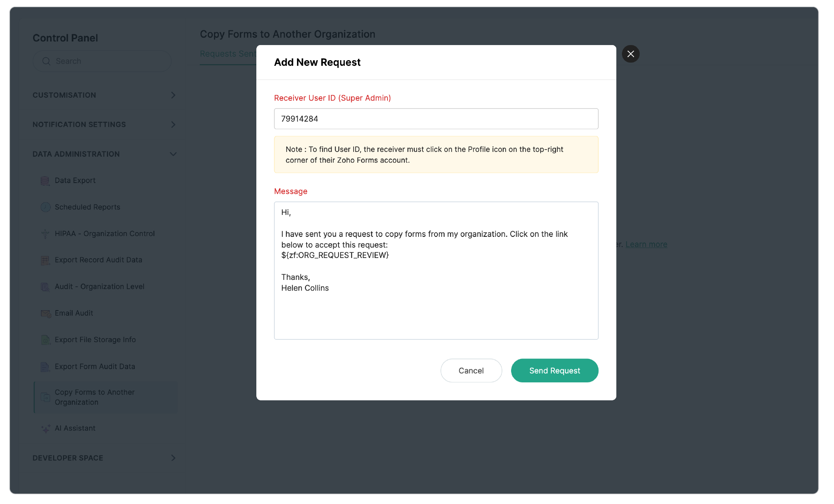This screenshot has width=834, height=504.
Task: Expand the Developer Space section
Action: (173, 458)
